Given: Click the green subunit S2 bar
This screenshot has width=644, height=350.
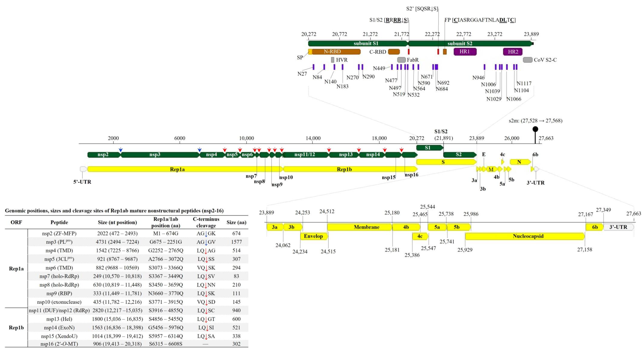Looking at the screenshot, I should click(x=471, y=44).
